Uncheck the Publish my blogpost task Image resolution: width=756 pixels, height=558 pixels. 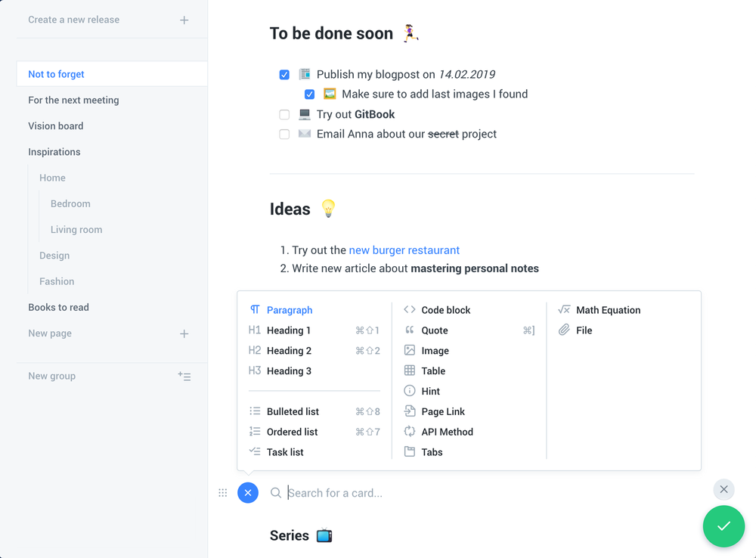[284, 74]
